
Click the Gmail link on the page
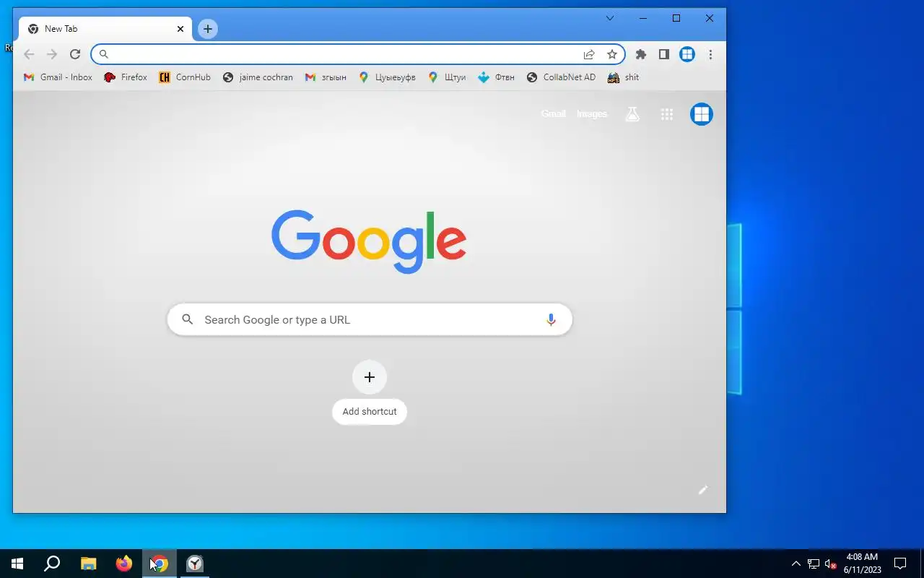click(554, 114)
